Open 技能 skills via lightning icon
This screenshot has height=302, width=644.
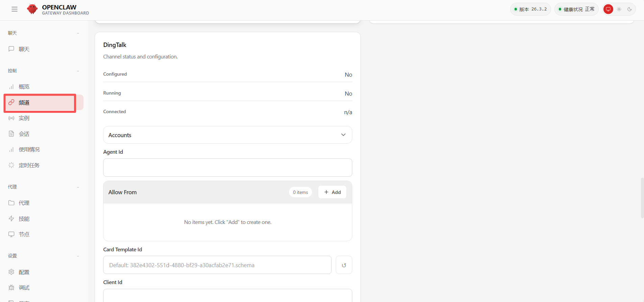click(11, 219)
